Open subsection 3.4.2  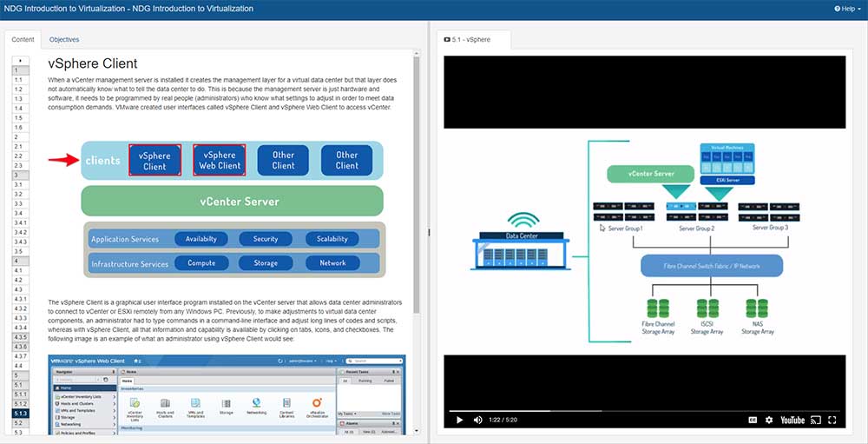[x=21, y=232]
